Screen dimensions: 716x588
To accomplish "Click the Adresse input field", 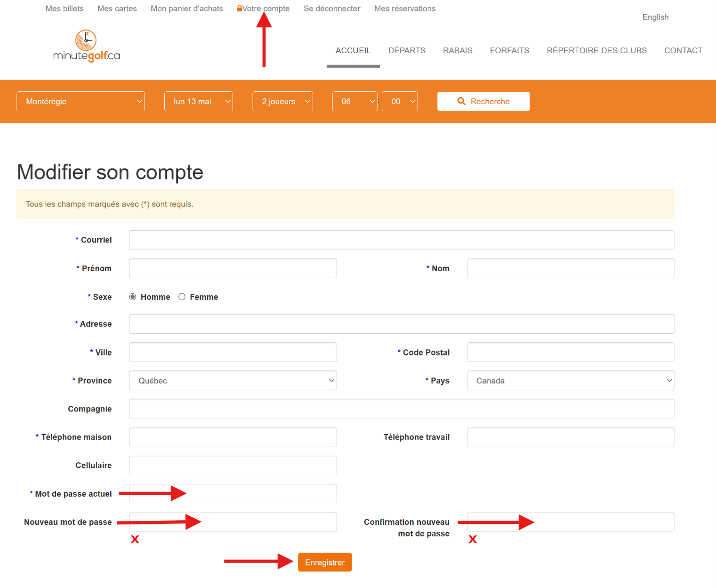I will point(402,324).
